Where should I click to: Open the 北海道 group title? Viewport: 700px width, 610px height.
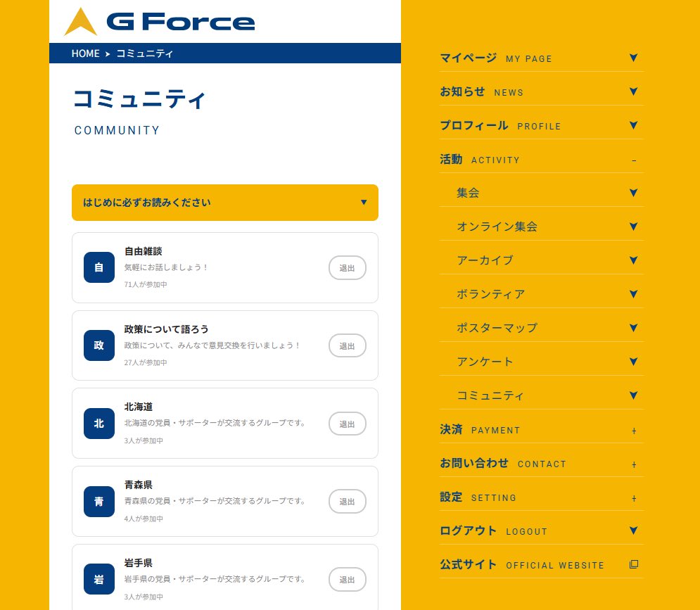pos(139,407)
